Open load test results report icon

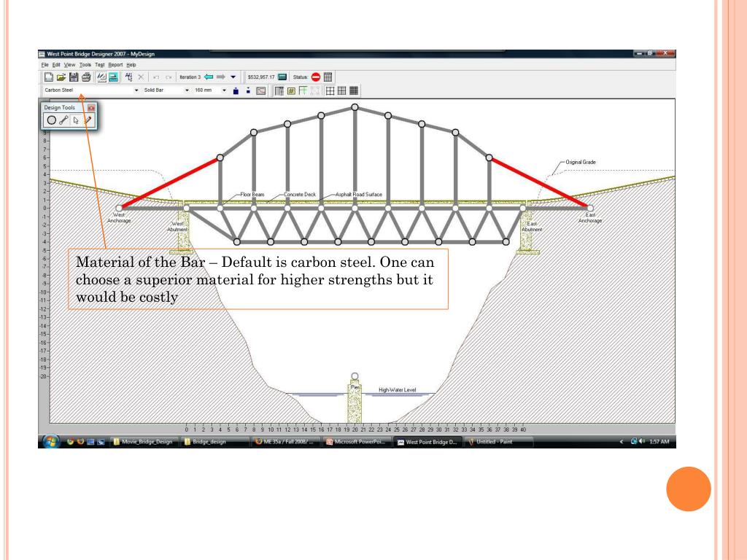tap(328, 77)
